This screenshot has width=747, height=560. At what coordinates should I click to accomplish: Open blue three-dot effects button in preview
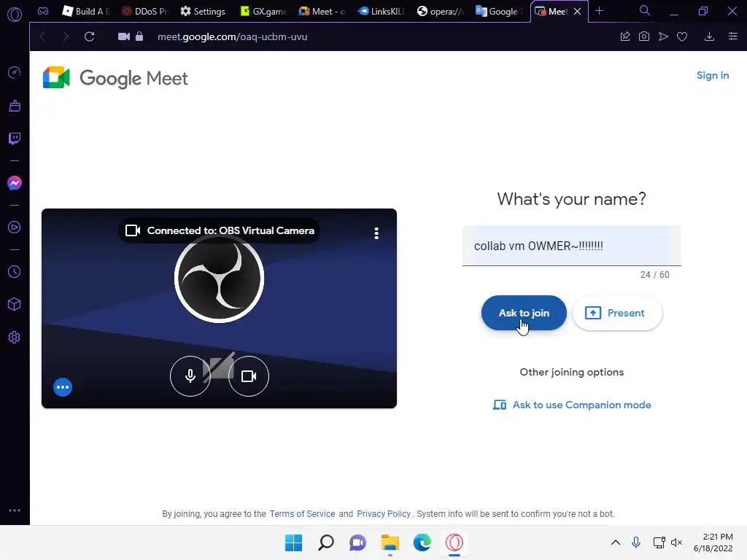[63, 387]
